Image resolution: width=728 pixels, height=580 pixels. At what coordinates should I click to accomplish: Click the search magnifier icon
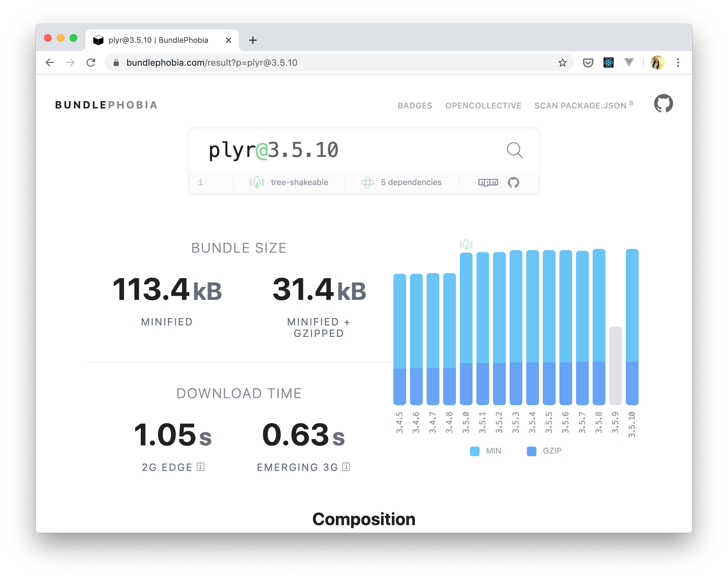click(515, 150)
